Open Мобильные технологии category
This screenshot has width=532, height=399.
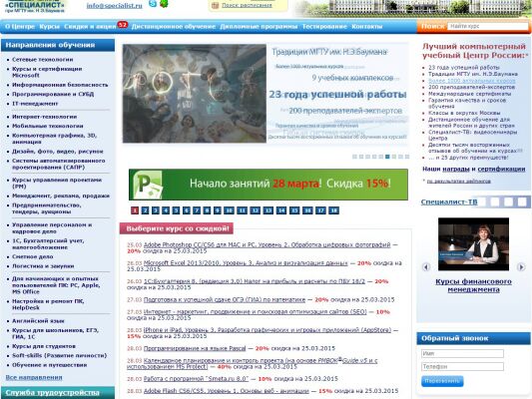point(48,126)
